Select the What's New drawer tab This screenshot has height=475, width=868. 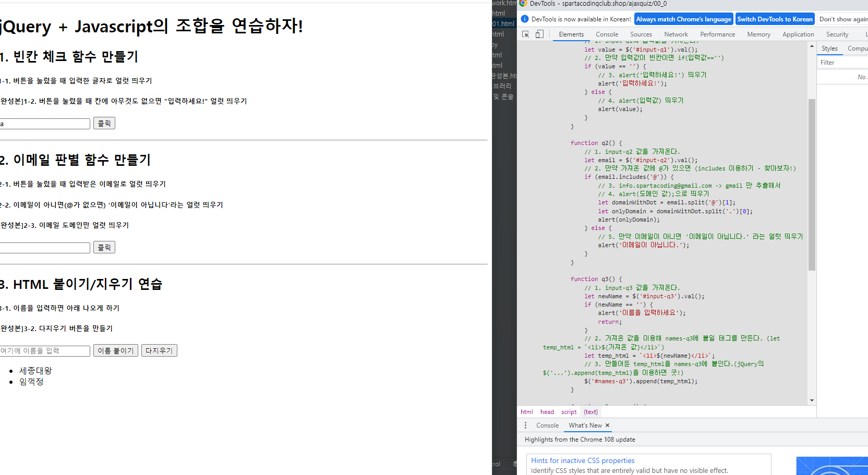[585, 425]
